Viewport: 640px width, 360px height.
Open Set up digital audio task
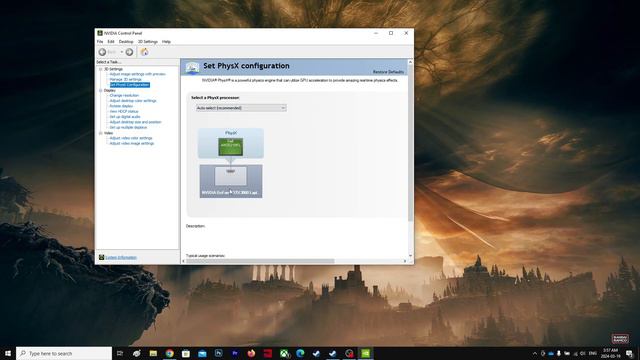(124, 116)
